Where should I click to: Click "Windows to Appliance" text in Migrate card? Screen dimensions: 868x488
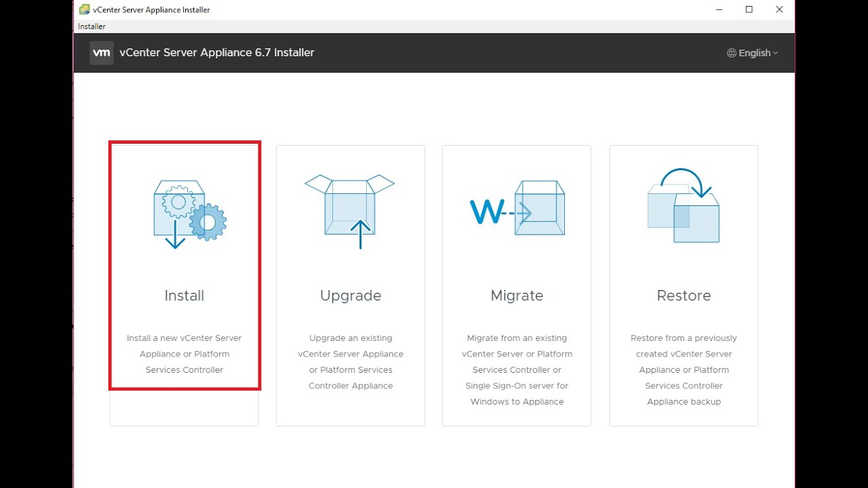click(517, 402)
